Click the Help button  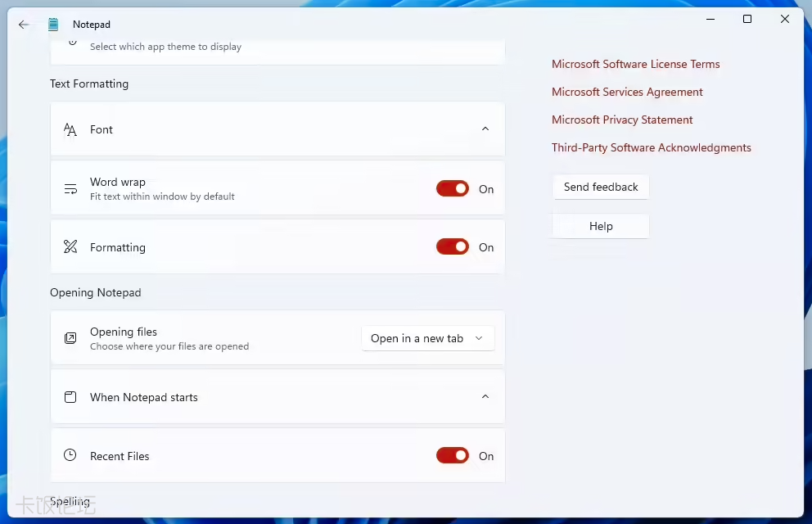(x=601, y=226)
